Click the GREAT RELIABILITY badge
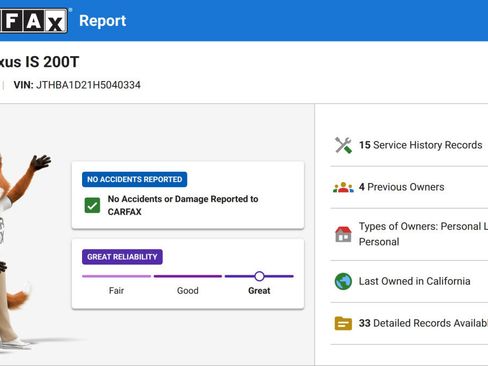Image resolution: width=488 pixels, height=366 pixels. tap(122, 257)
